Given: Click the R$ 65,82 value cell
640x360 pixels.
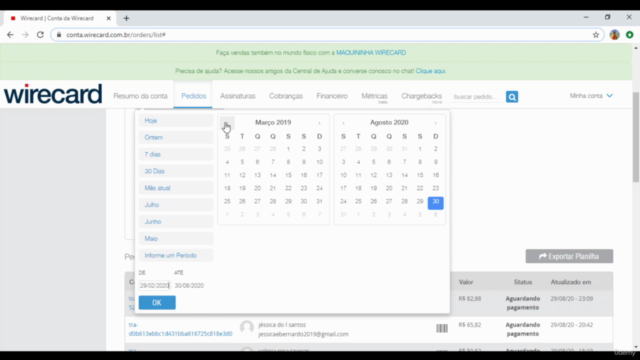Looking at the screenshot, I should click(470, 325).
